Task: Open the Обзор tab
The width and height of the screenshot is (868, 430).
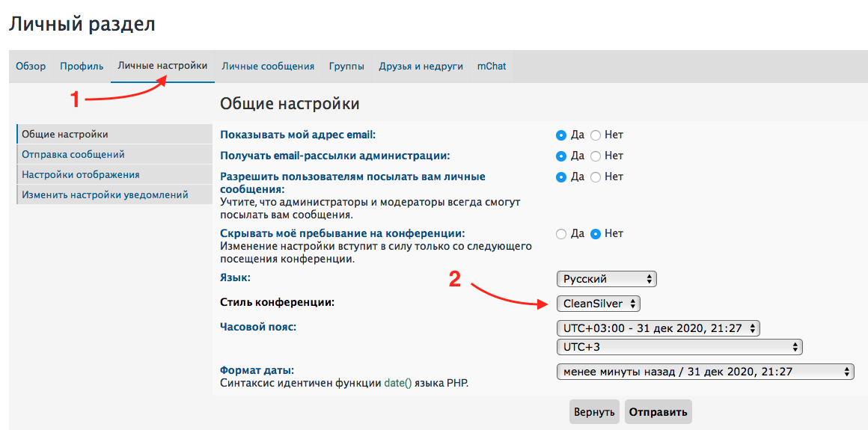Action: tap(31, 66)
